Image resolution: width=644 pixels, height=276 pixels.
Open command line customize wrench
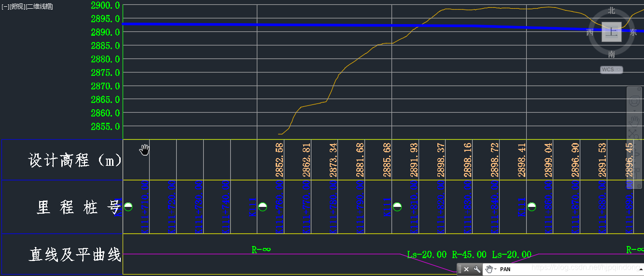click(x=477, y=269)
